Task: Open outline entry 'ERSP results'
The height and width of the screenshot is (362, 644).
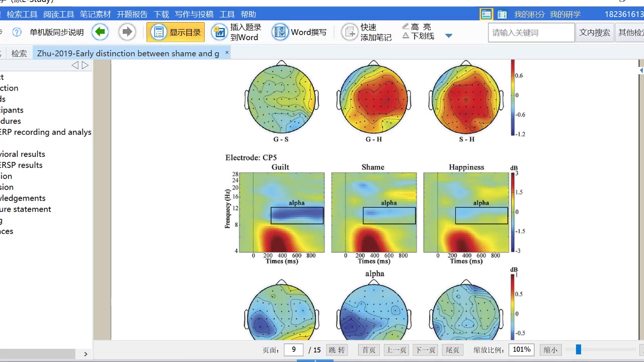Action: pyautogui.click(x=22, y=165)
